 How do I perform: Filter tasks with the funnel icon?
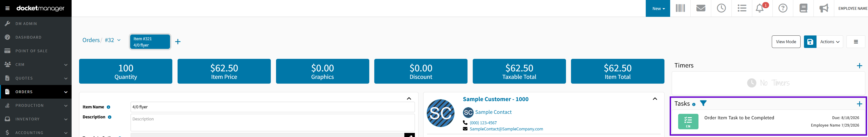coord(703,103)
